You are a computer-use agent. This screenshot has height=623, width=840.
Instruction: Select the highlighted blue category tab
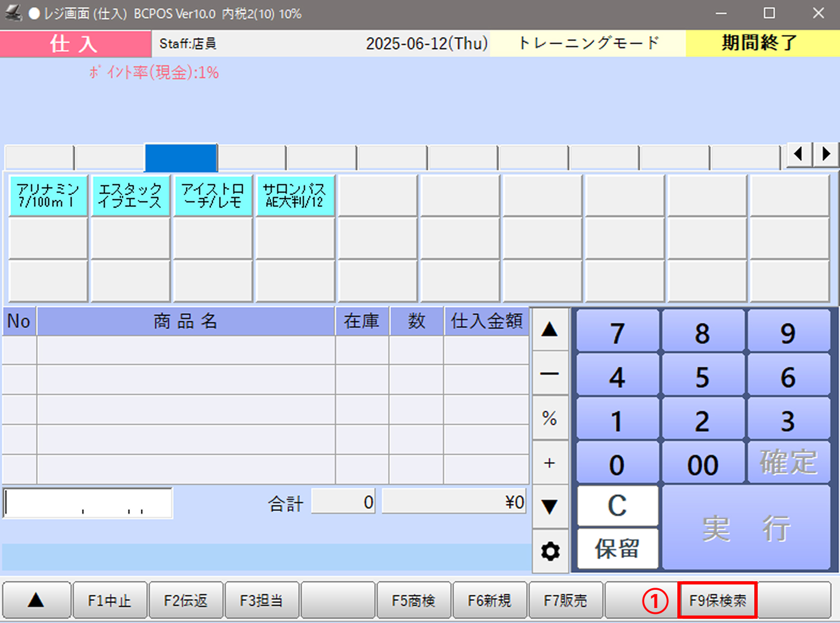[x=181, y=157]
